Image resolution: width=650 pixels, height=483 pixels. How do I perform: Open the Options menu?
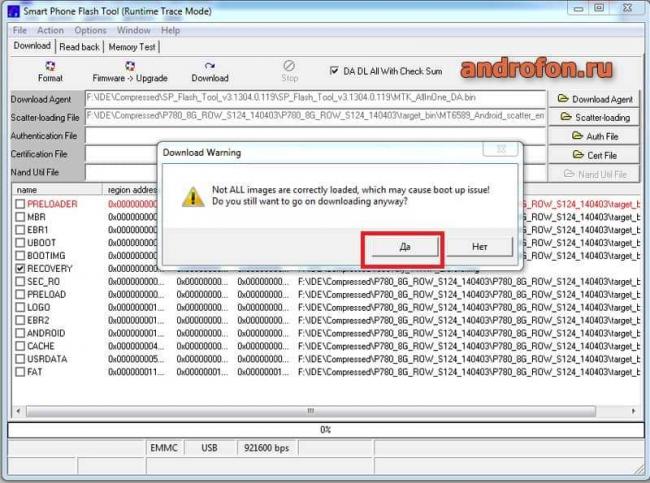coord(90,30)
